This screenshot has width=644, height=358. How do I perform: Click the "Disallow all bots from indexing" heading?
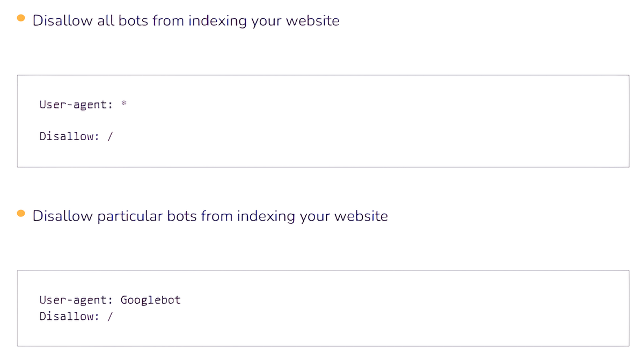[186, 21]
